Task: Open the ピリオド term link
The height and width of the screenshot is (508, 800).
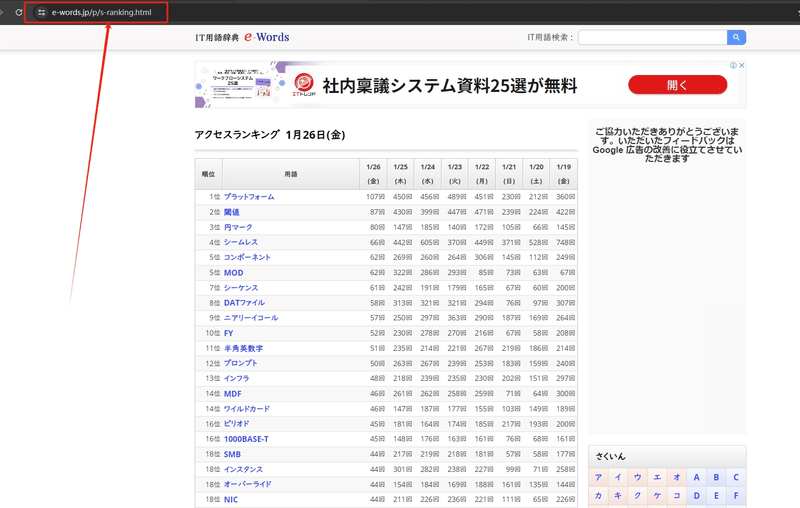Action: [237, 424]
